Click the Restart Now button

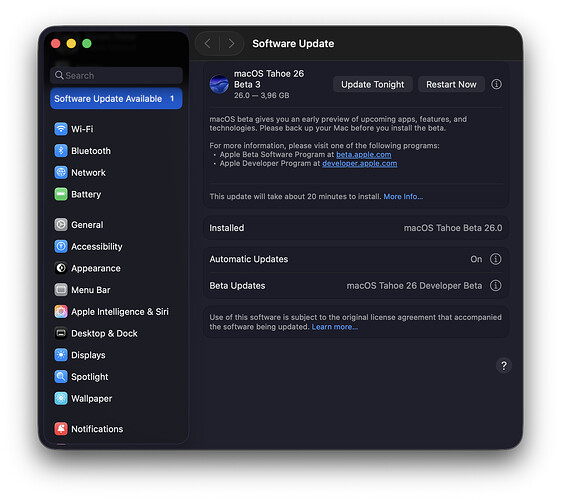click(451, 84)
